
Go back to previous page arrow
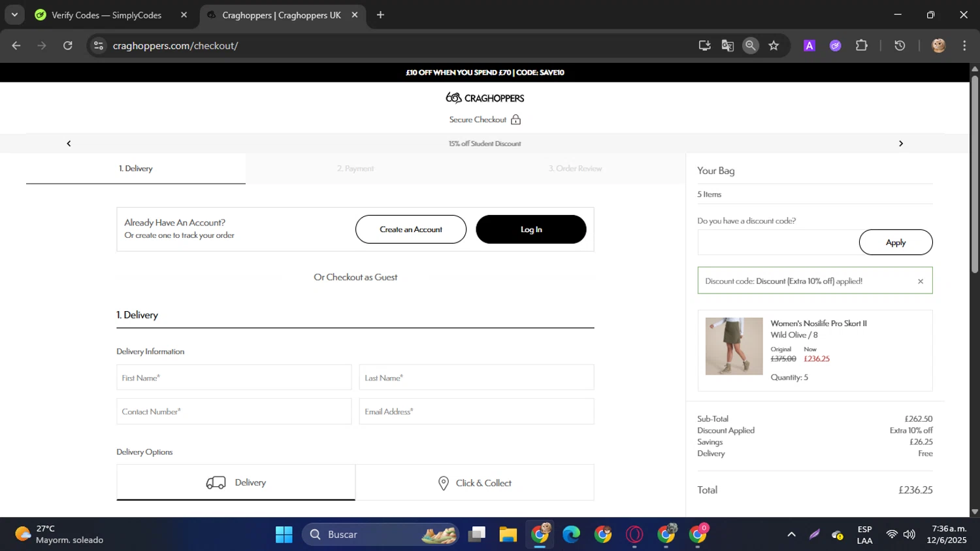tap(16, 46)
